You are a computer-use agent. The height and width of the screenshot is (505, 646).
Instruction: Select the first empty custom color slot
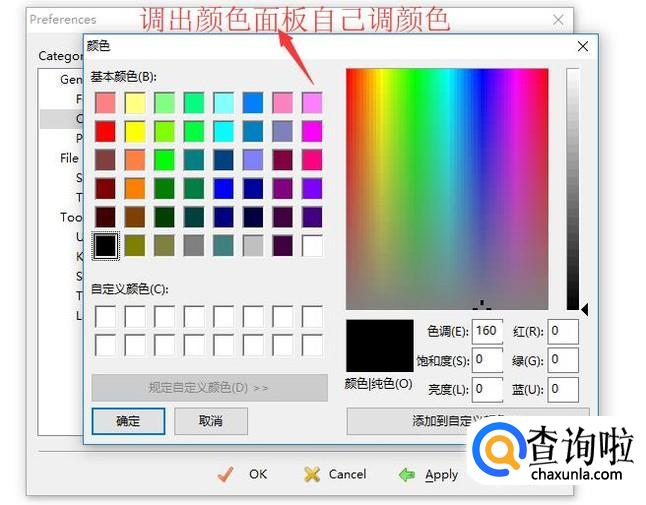click(105, 317)
